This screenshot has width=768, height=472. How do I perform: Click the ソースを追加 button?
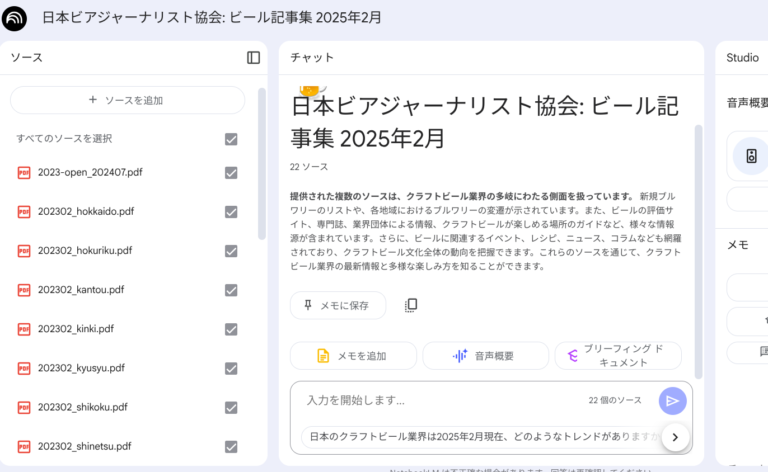[127, 100]
